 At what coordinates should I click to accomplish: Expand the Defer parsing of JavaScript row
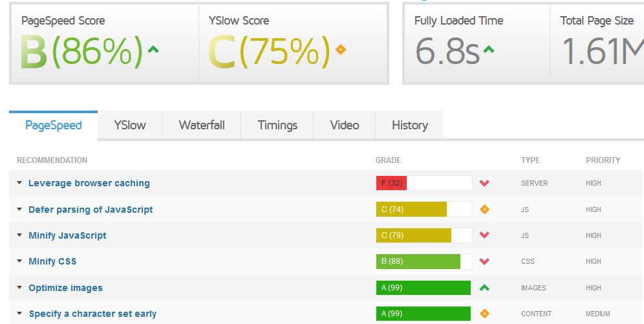[x=20, y=210]
